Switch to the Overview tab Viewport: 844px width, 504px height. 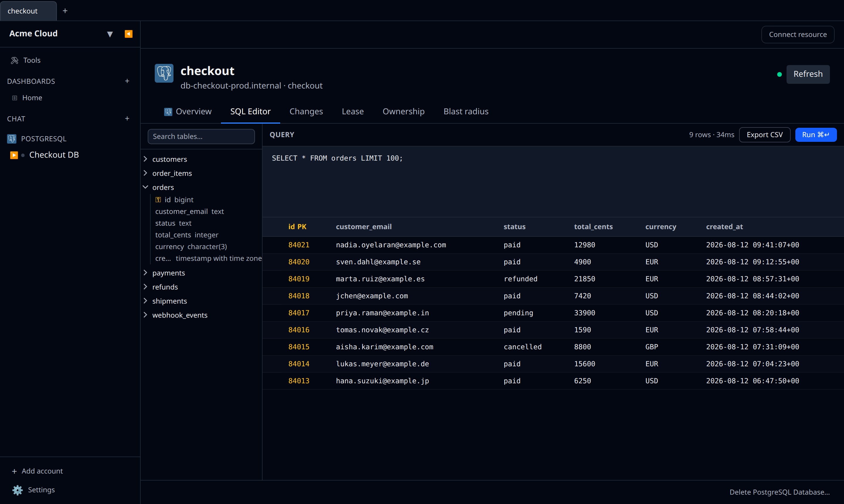(x=188, y=111)
